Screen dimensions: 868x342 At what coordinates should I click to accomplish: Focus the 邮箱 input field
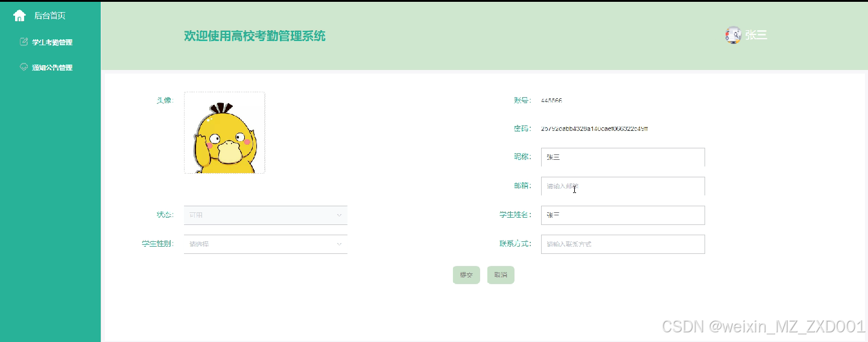[x=623, y=186]
